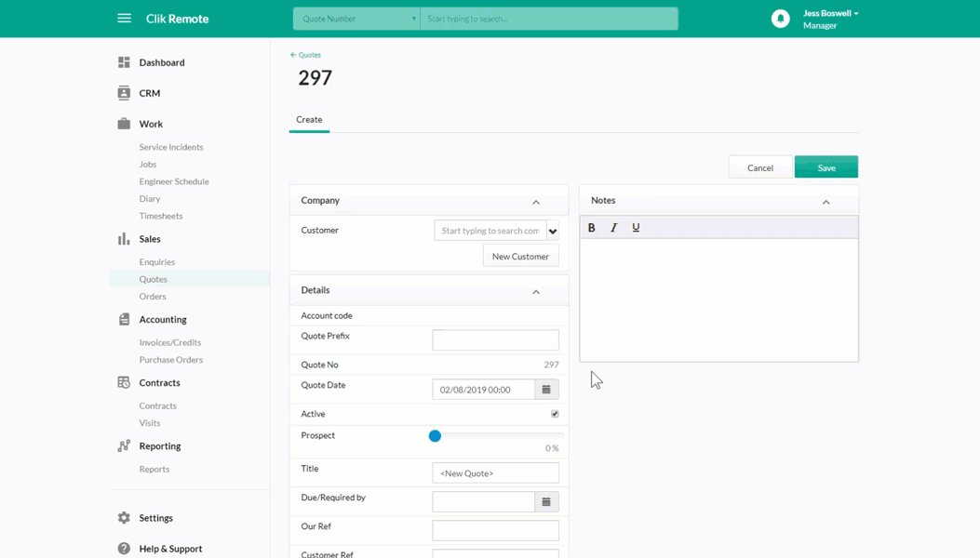This screenshot has height=558, width=980.
Task: Click the Save button
Action: tap(826, 167)
